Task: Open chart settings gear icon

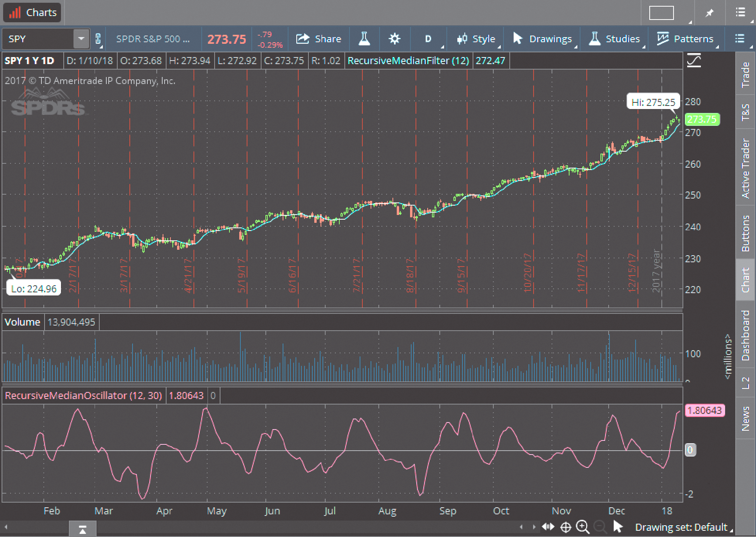Action: [394, 39]
